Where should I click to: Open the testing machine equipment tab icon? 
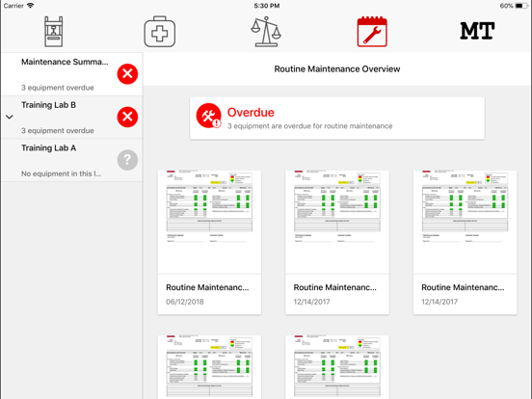54,32
